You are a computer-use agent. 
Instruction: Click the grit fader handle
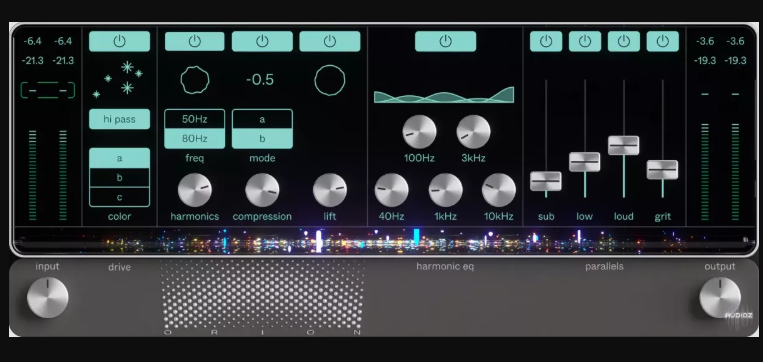(663, 170)
